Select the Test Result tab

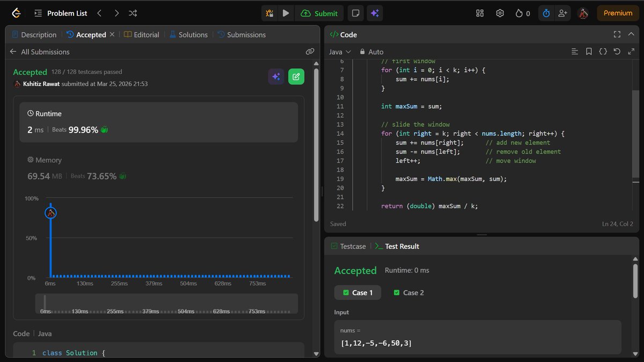(397, 246)
